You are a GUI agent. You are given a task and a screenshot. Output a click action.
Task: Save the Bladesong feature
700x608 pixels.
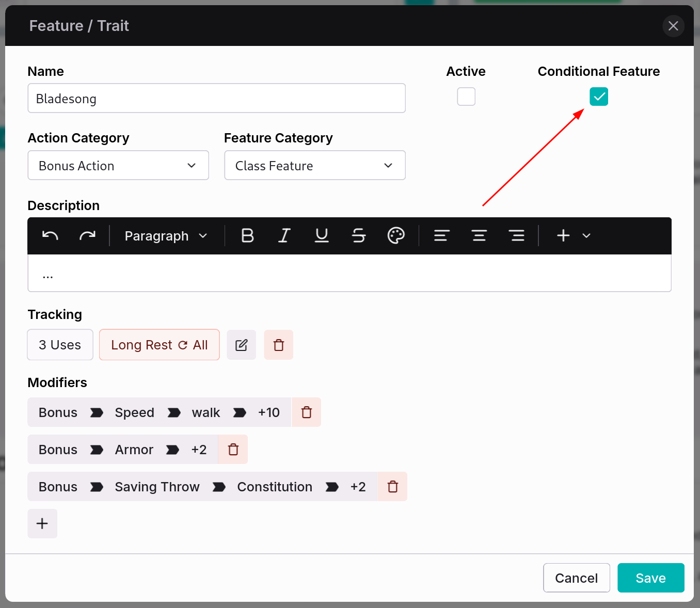tap(650, 578)
